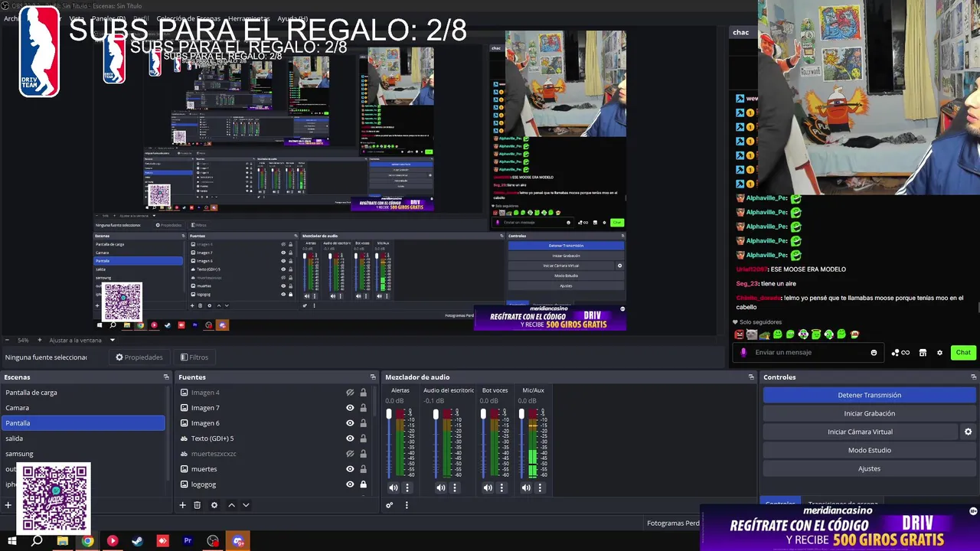Click Detener Transmisión button
The image size is (980, 551).
[869, 395]
